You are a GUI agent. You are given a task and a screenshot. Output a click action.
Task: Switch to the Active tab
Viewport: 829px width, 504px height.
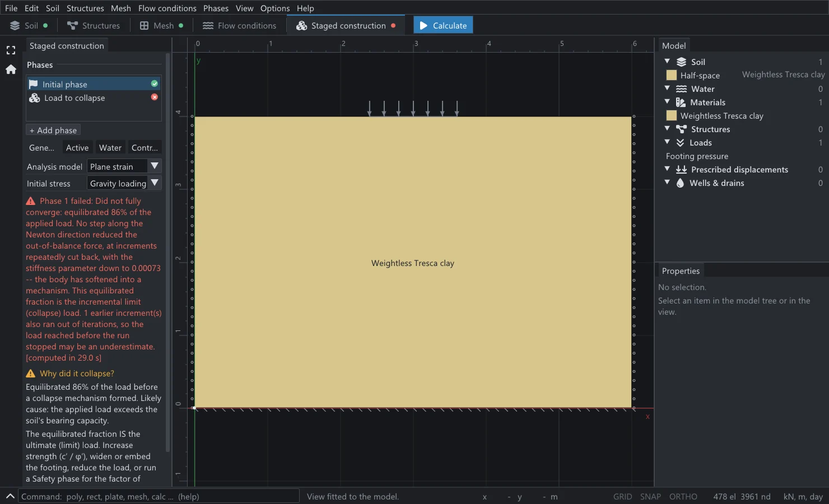(77, 148)
